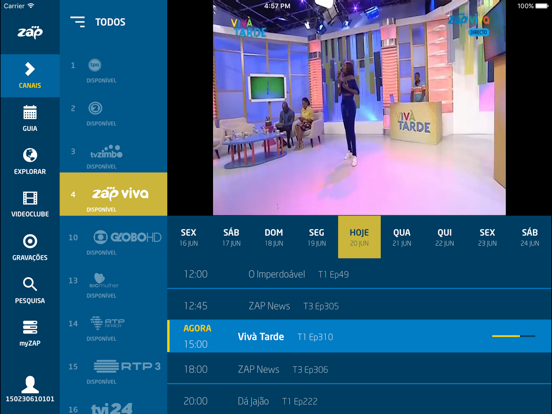The height and width of the screenshot is (414, 552).
Task: Open the Guia calendar icon
Action: point(30,112)
